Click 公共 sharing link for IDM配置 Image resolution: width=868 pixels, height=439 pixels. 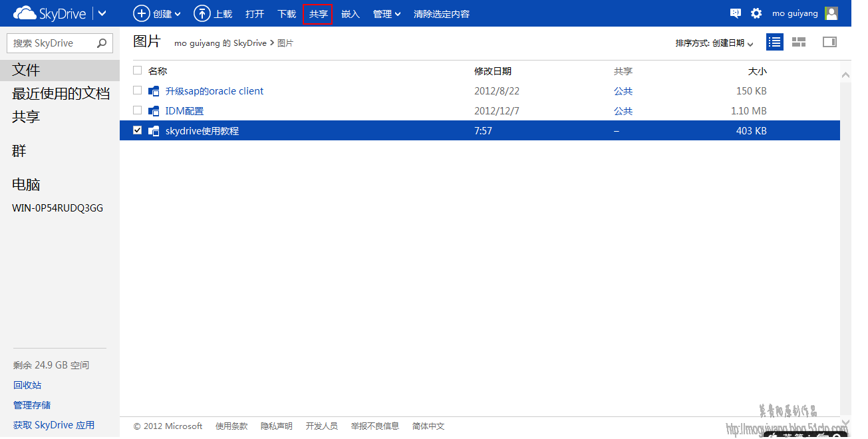[x=623, y=111]
